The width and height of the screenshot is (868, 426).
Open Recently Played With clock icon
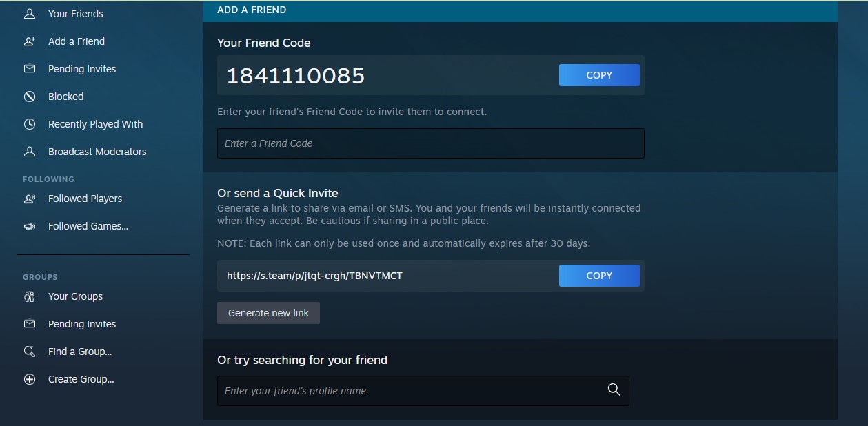point(29,124)
